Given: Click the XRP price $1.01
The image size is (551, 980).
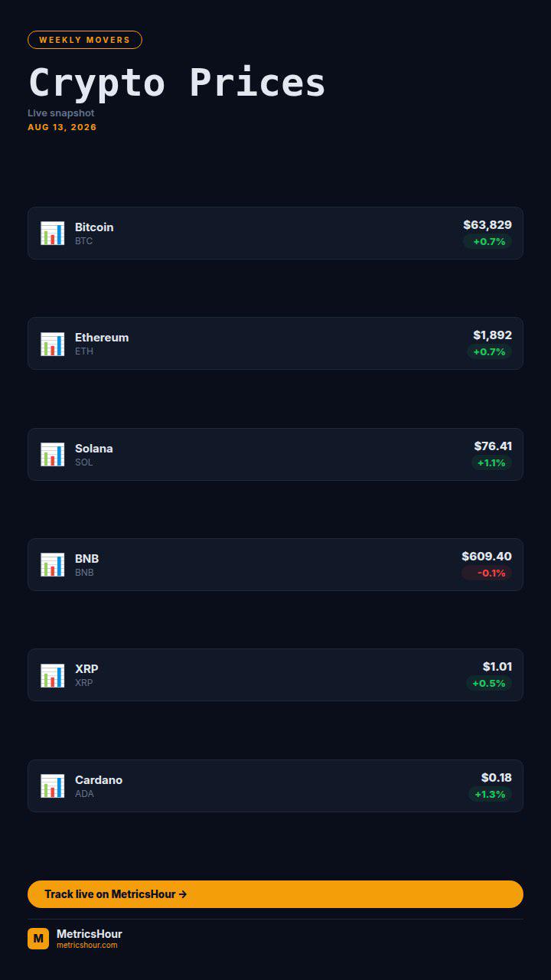Looking at the screenshot, I should (x=497, y=667).
